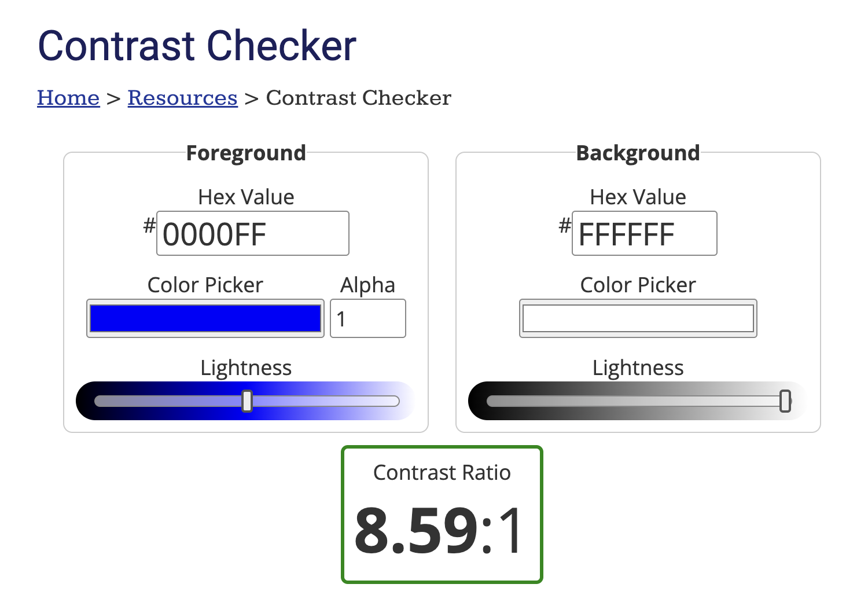Click the Background "Hex Value" label
The image size is (868, 595).
638,197
